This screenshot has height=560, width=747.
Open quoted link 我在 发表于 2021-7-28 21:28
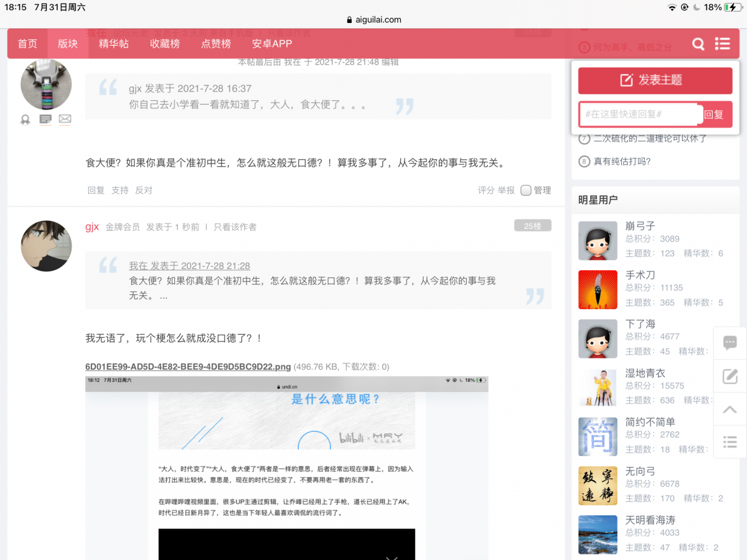point(190,266)
